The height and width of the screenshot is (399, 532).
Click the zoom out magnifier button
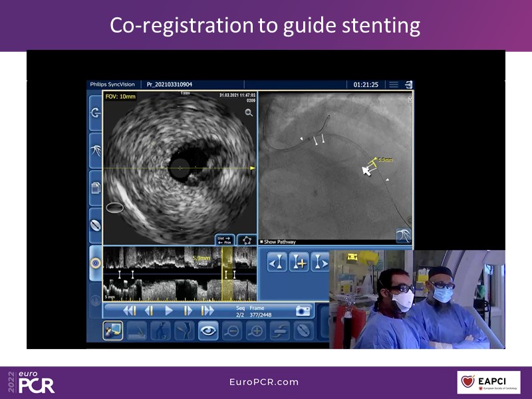232,331
